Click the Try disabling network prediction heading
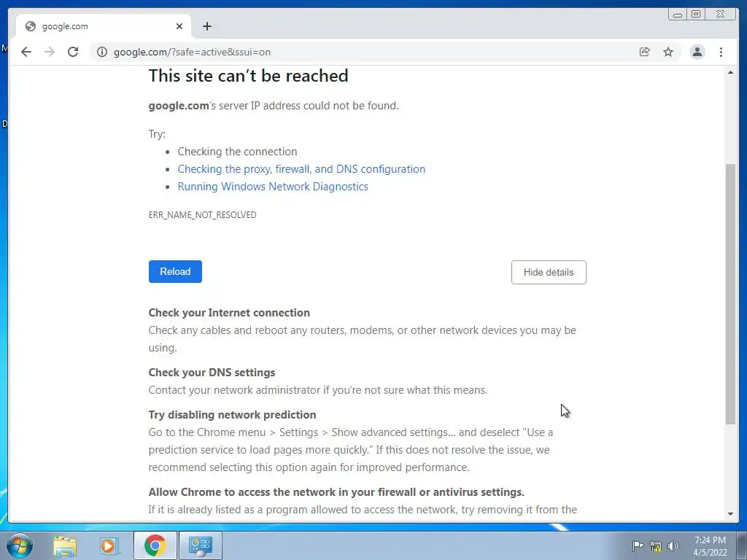 pos(232,415)
